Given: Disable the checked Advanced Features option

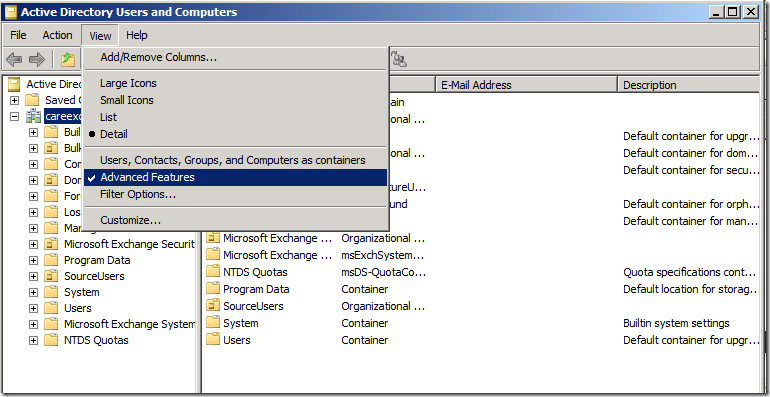Looking at the screenshot, I should click(235, 177).
